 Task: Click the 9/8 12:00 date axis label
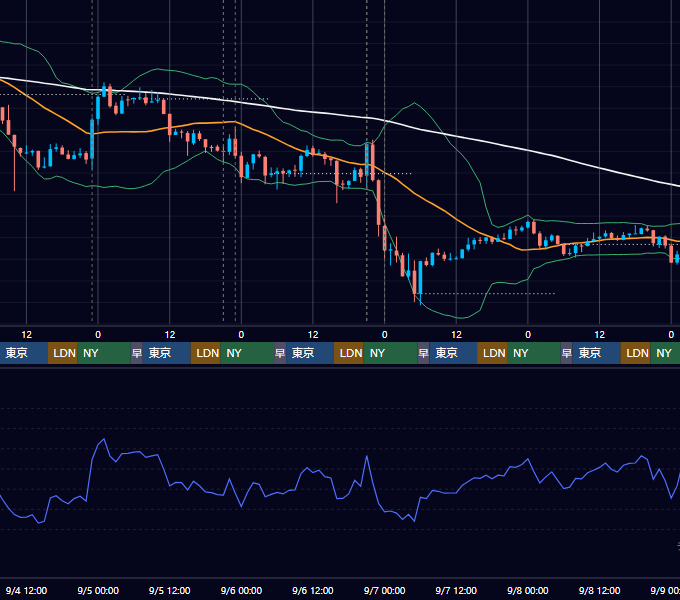(599, 590)
